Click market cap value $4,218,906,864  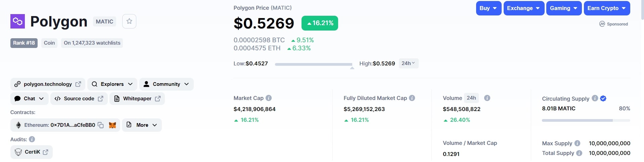(255, 109)
